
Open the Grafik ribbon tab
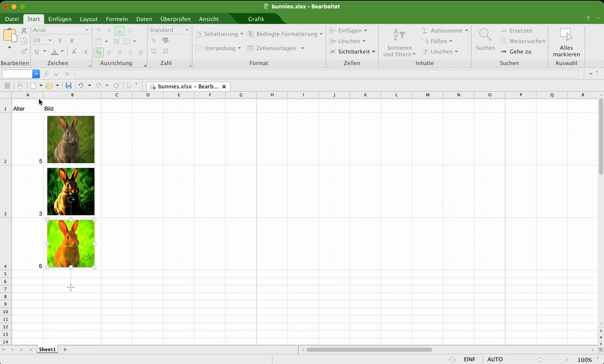[256, 19]
